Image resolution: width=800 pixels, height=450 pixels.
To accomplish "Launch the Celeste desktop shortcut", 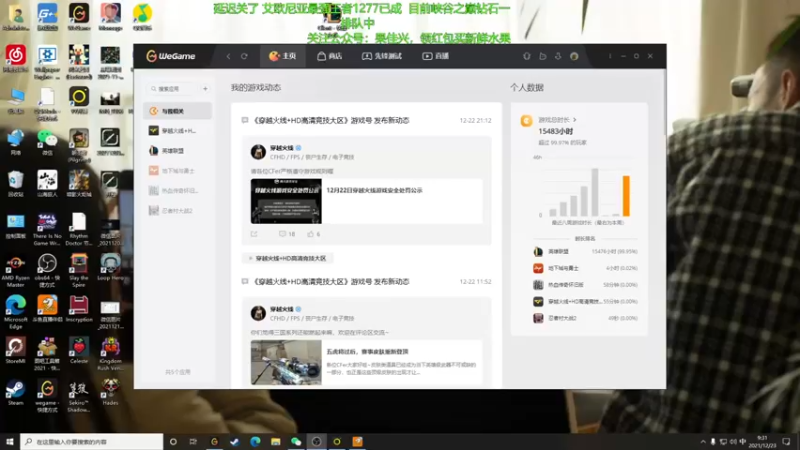I will [79, 351].
